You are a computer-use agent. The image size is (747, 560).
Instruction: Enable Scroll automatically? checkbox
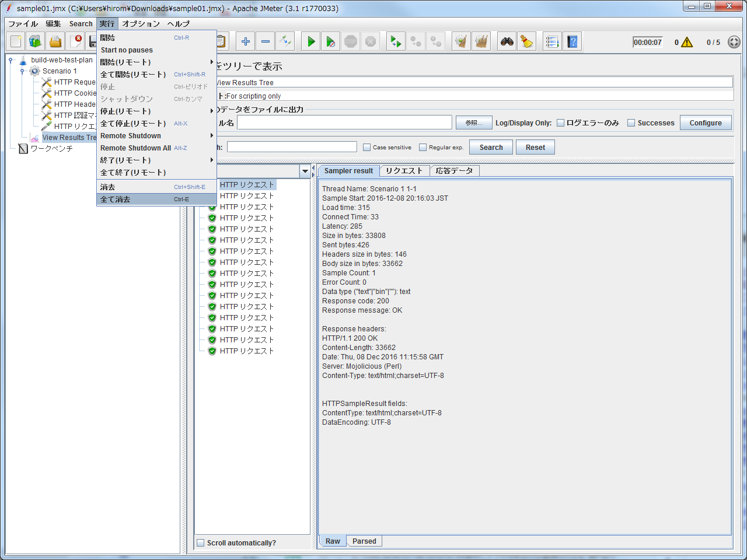(201, 543)
